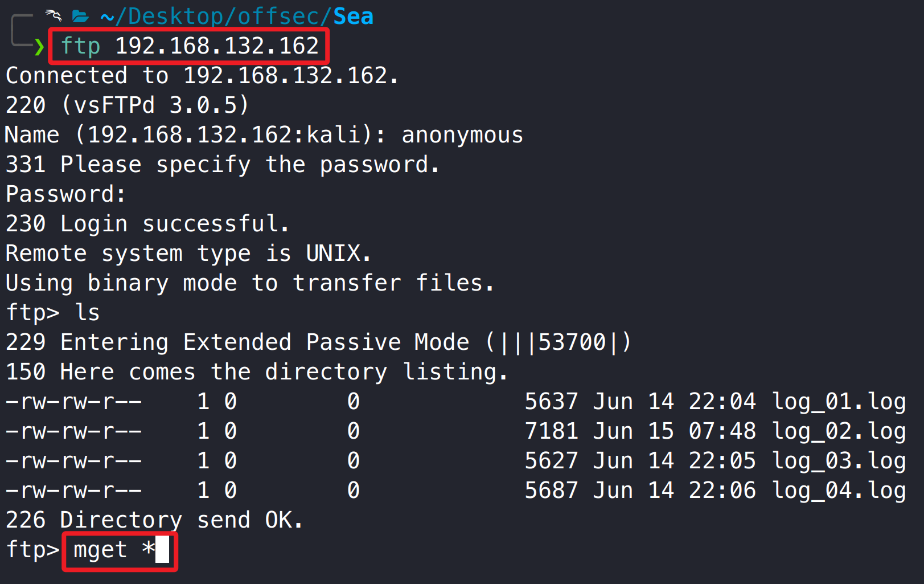Click the ls command after ftp prompt
The height and width of the screenshot is (584, 924).
click(x=88, y=313)
